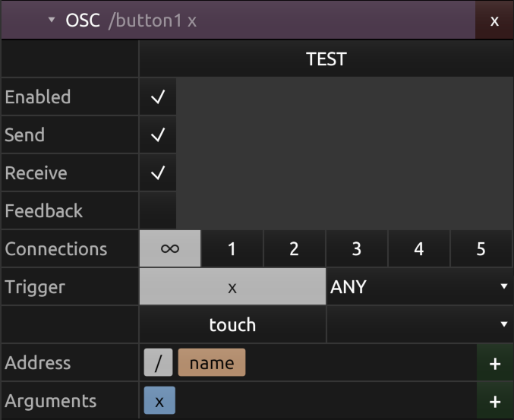Choose connection 3
This screenshot has height=420, width=514.
click(x=357, y=248)
